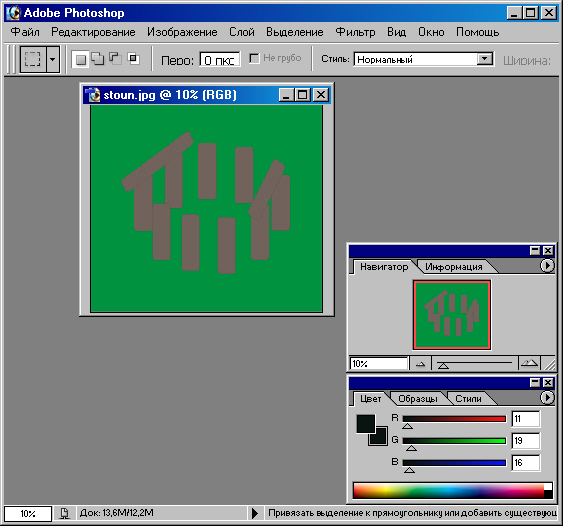The image size is (563, 526).
Task: Click the Navigator zoom in icon
Action: point(529,363)
